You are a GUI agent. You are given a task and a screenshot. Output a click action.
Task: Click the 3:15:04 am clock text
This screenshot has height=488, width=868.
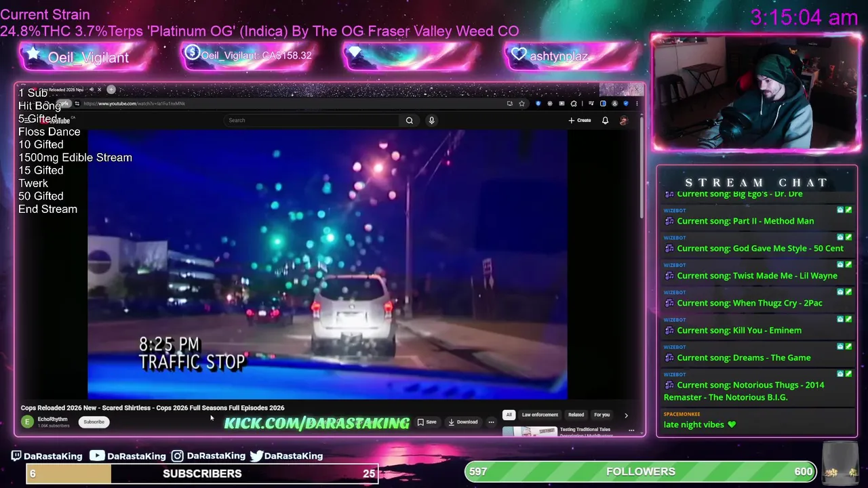coord(804,18)
